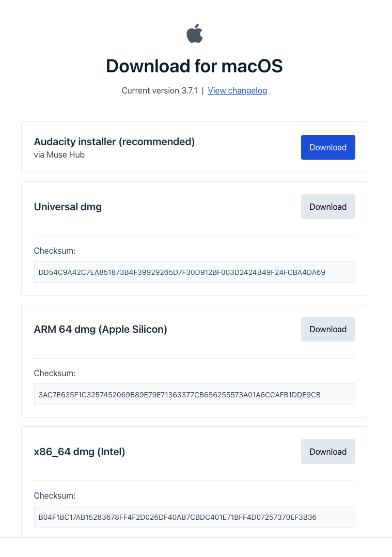This screenshot has height=557, width=392.
Task: Download the ARM 64 dmg for Apple Silicon
Action: click(x=328, y=329)
